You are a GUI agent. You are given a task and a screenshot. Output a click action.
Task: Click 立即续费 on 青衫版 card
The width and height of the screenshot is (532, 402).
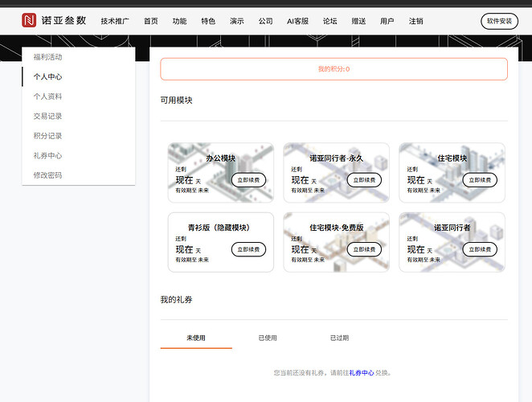pyautogui.click(x=248, y=249)
